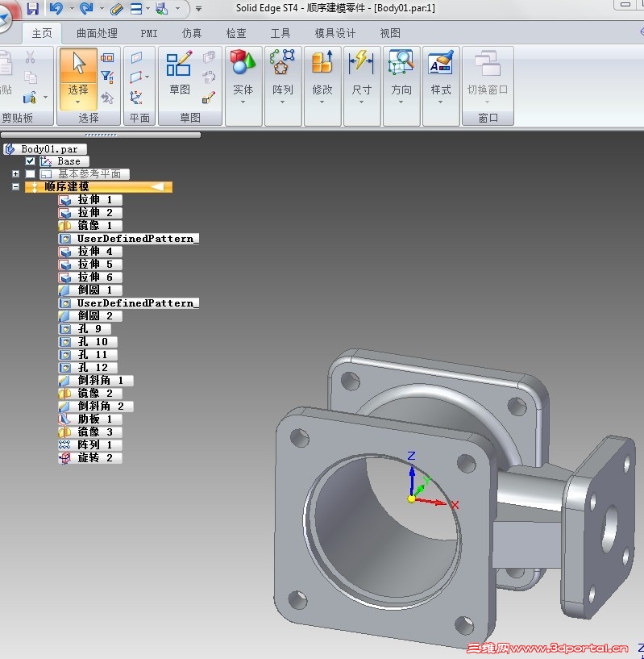Open the PMI ribbon tab
The image size is (644, 659).
pos(149,33)
